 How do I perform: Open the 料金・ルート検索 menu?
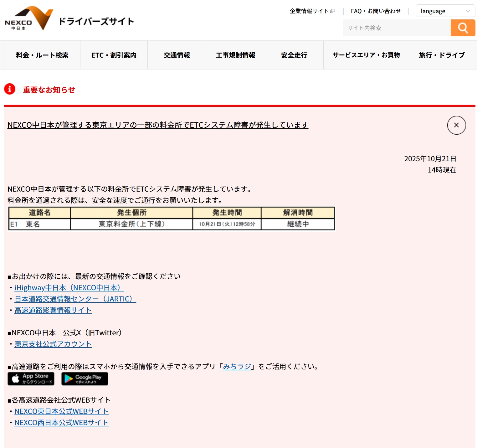coord(42,55)
